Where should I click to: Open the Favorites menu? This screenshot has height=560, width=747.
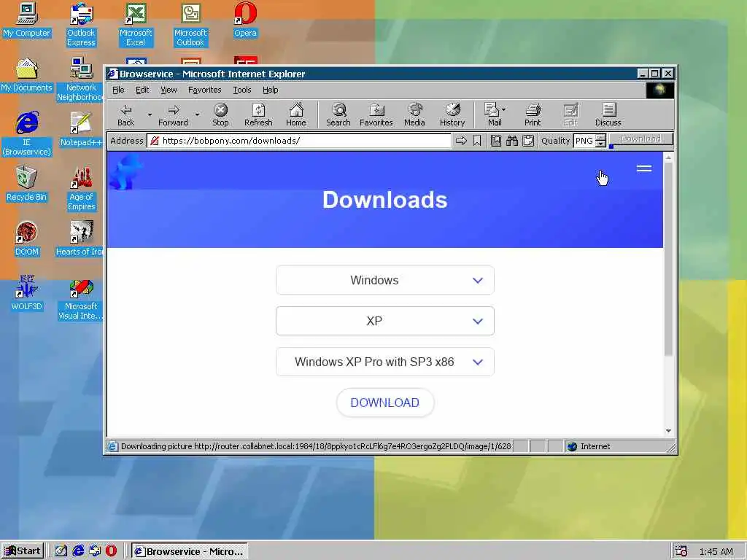[205, 90]
